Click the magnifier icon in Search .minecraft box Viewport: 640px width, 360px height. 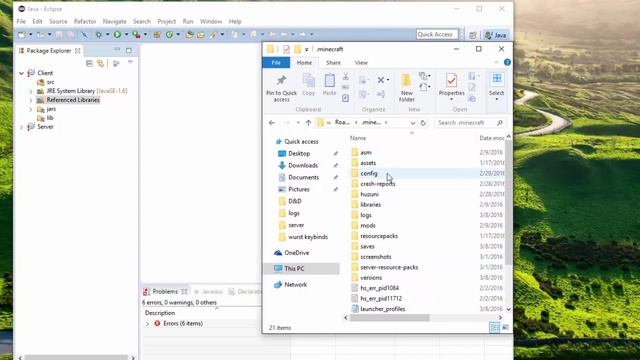point(500,123)
